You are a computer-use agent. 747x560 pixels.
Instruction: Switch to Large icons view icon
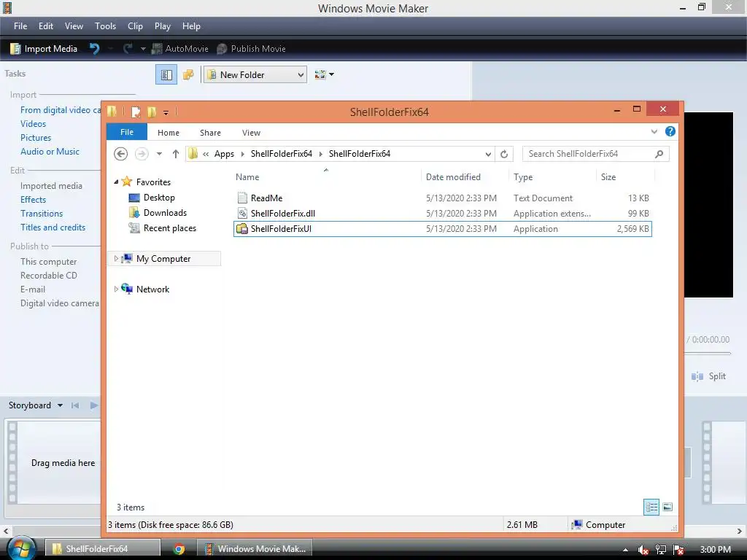(x=667, y=507)
